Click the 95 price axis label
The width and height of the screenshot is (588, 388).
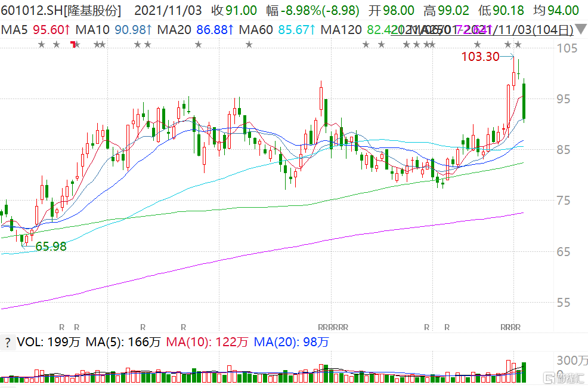[x=563, y=99]
